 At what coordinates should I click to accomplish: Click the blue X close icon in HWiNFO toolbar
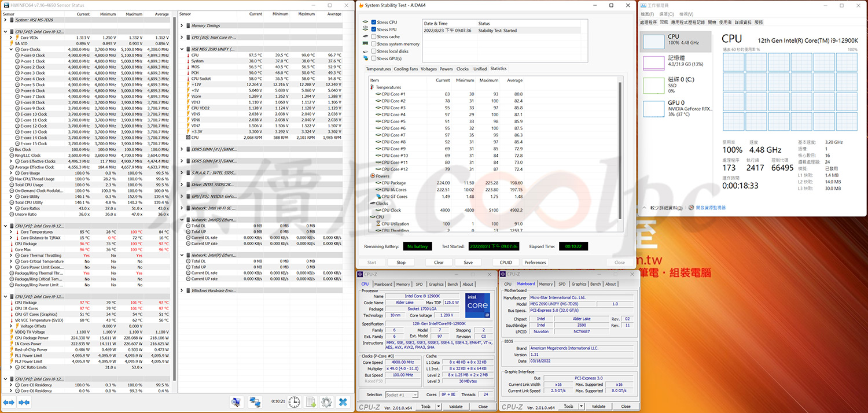[x=343, y=402]
